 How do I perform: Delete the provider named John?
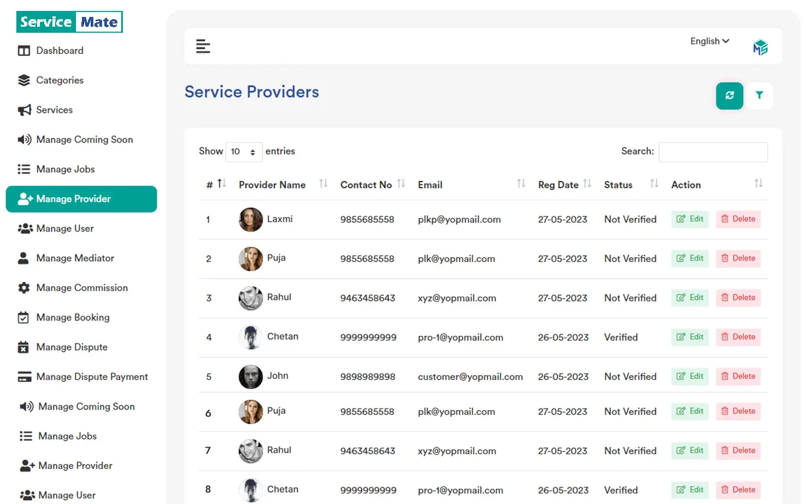click(738, 376)
